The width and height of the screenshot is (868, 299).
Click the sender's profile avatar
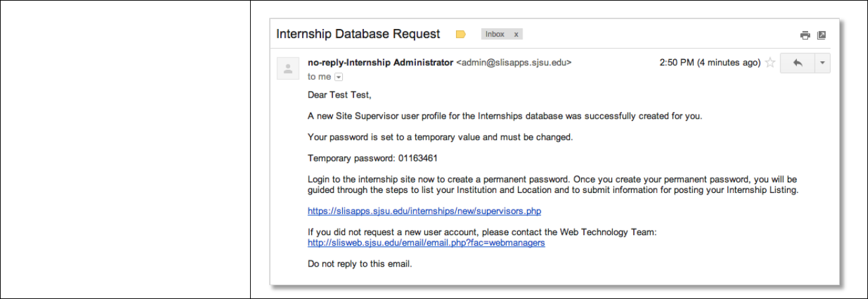[288, 68]
